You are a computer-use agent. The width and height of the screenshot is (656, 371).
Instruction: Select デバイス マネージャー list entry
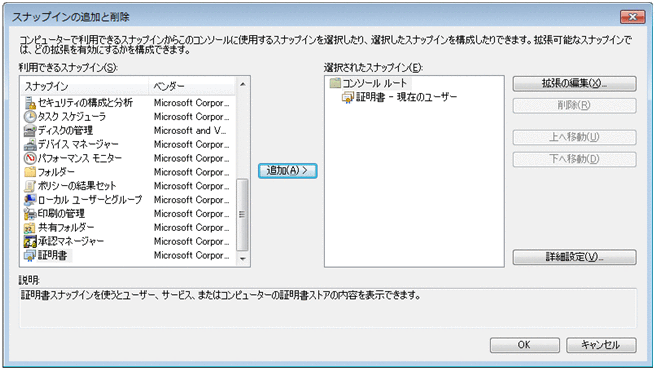pos(78,144)
